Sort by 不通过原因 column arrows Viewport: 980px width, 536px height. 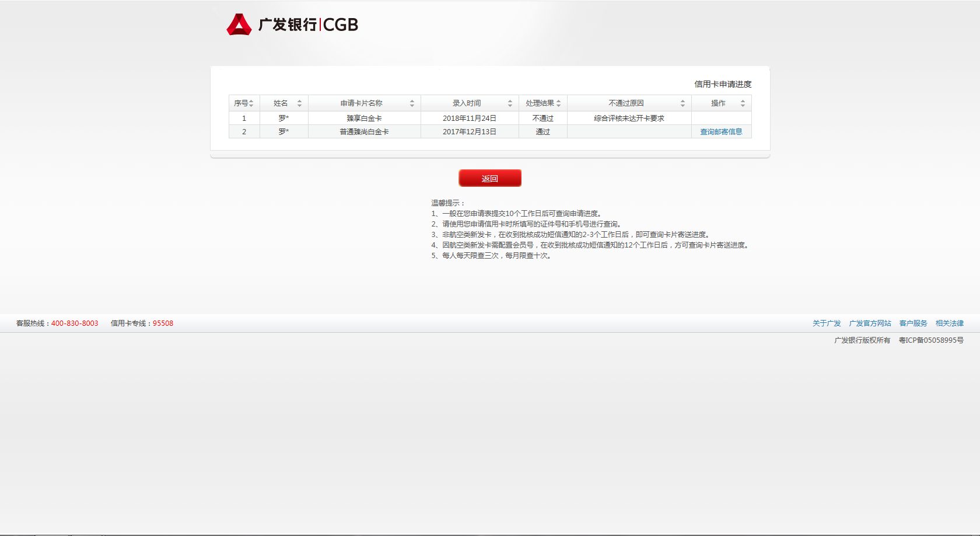point(682,103)
